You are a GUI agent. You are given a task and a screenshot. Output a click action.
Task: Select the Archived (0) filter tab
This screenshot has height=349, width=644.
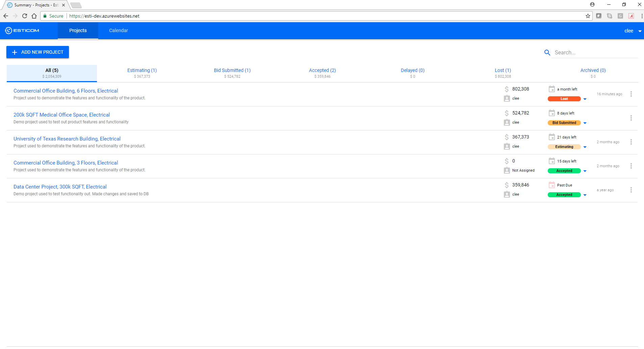593,73
